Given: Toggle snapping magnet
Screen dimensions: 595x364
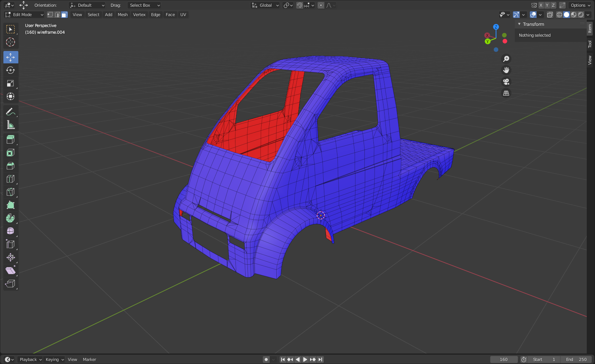Looking at the screenshot, I should click(x=299, y=5).
